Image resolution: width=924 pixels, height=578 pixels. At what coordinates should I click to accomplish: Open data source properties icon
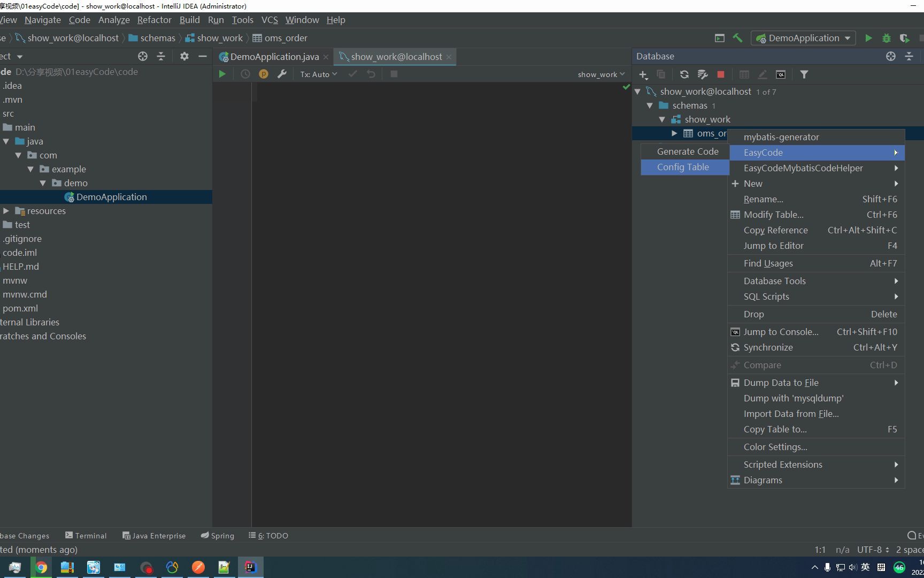703,74
